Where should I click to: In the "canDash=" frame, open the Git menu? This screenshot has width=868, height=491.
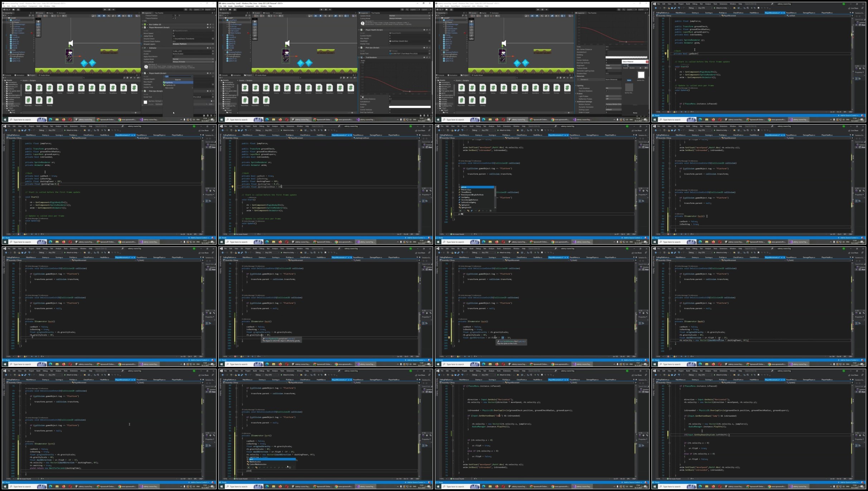(x=675, y=4)
